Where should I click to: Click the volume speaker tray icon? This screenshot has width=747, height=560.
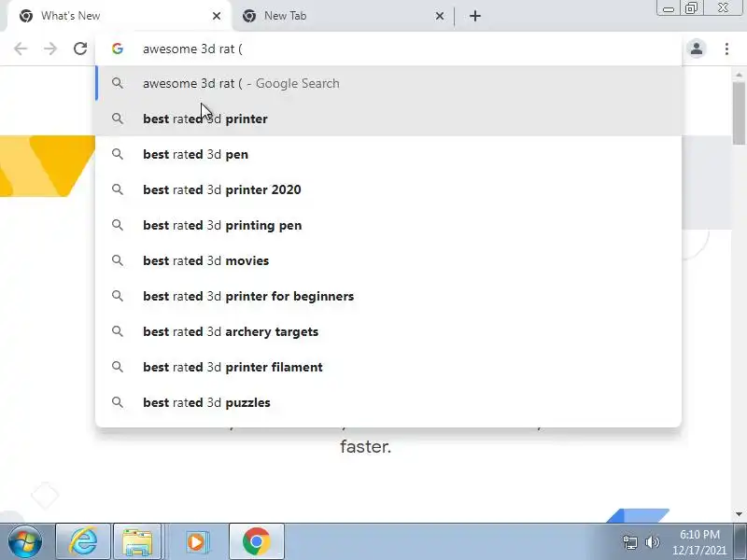pos(652,542)
